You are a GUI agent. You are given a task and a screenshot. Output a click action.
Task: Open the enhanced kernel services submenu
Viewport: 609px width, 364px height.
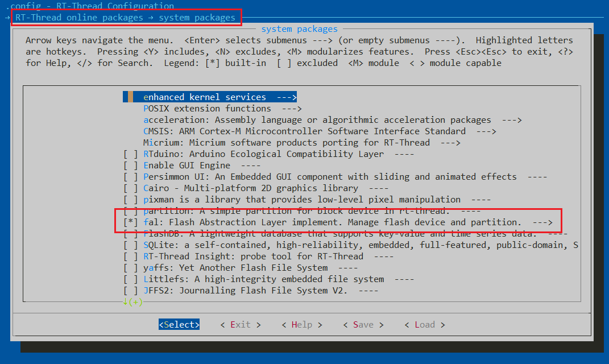tap(205, 97)
